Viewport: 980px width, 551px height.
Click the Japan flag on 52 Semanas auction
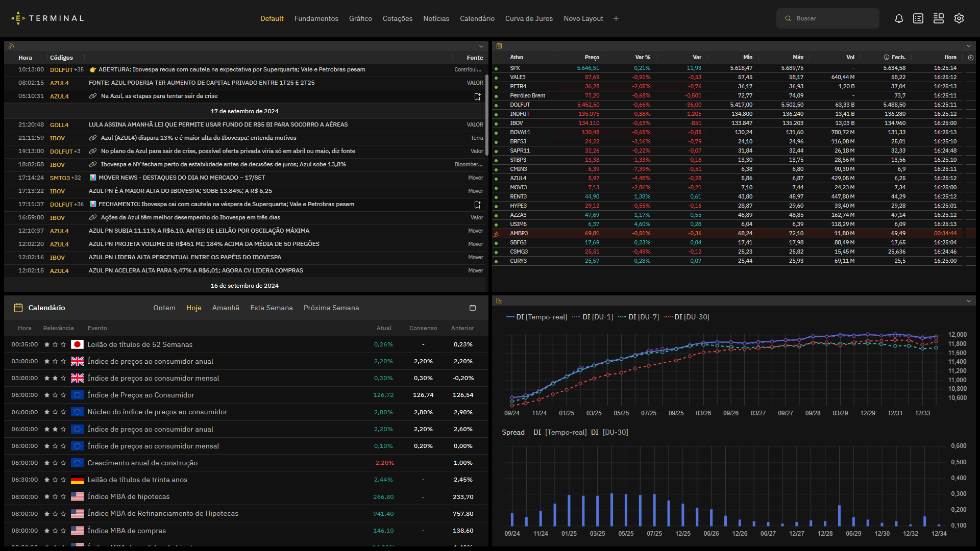click(x=77, y=344)
